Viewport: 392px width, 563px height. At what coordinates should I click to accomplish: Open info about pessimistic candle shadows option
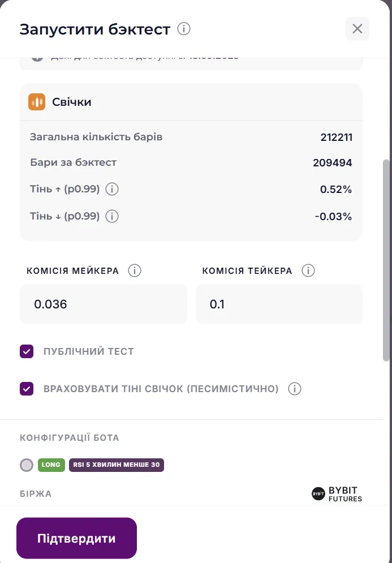[x=294, y=389]
